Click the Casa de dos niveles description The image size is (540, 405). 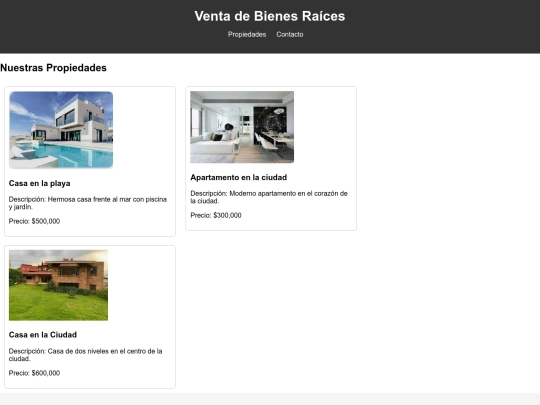(85, 355)
